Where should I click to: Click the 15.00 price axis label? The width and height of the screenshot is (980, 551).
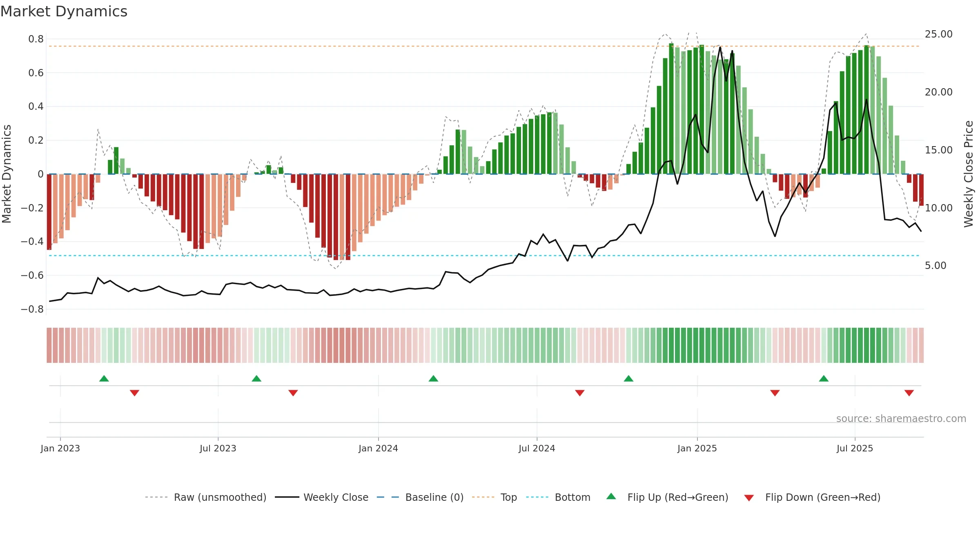pyautogui.click(x=939, y=150)
